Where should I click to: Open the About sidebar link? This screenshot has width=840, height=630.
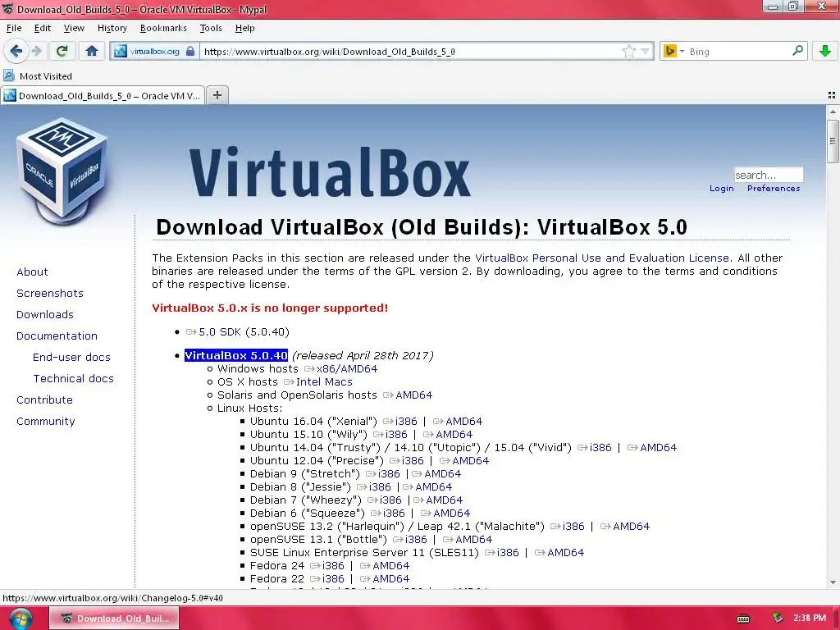pos(32,272)
